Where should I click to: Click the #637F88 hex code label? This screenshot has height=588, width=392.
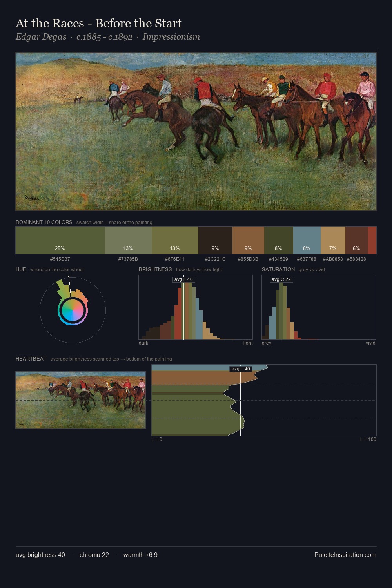click(x=307, y=259)
